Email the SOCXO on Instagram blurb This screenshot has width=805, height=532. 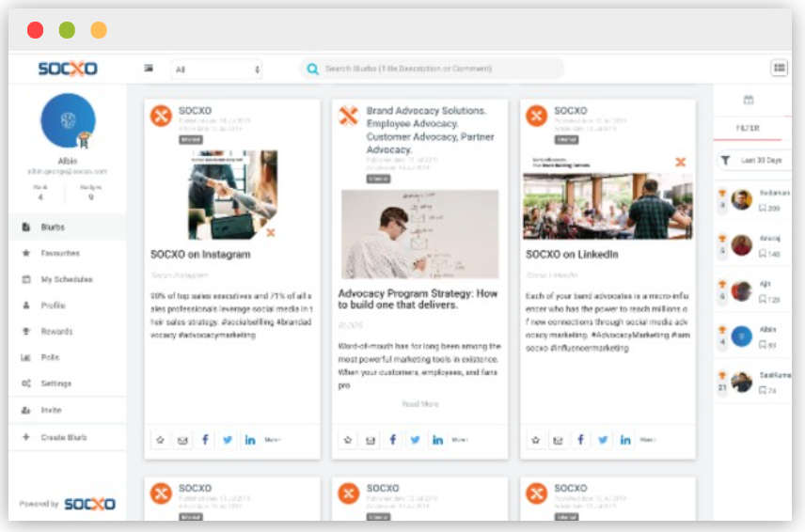182,440
